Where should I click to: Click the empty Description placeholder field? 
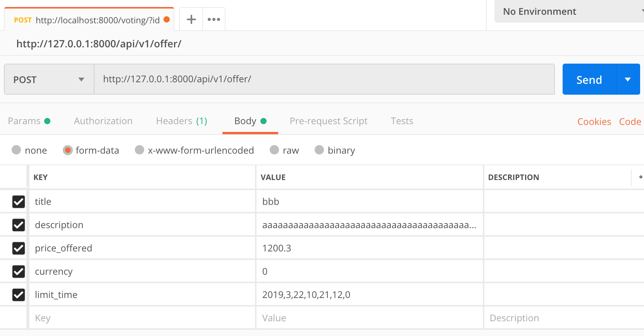(564, 318)
